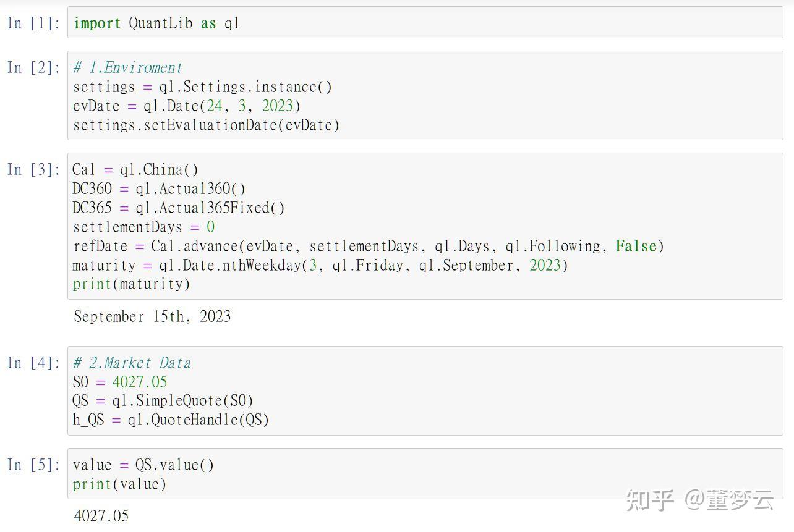This screenshot has height=532, width=794.
Task: Click the '4027.05' output below cell 5
Action: pyautogui.click(x=101, y=516)
